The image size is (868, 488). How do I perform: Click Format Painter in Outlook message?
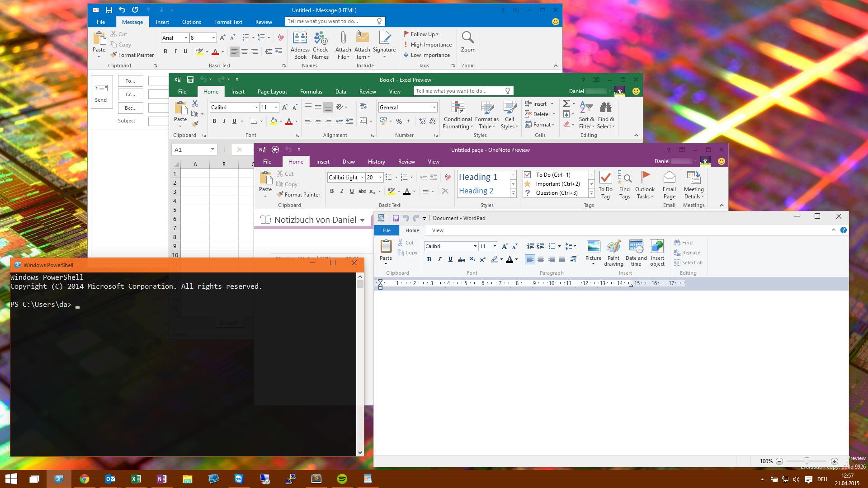point(132,55)
